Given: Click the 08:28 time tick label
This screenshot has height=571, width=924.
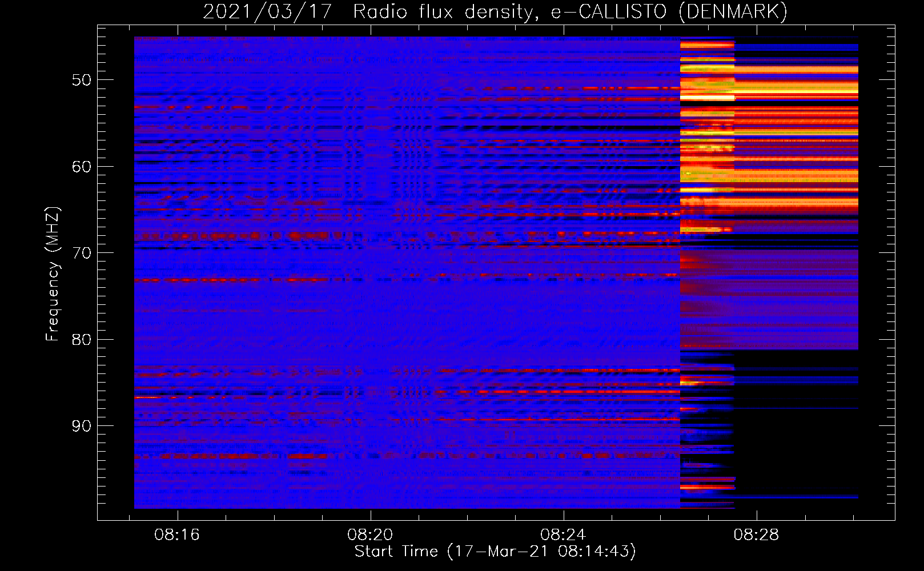Looking at the screenshot, I should (756, 535).
